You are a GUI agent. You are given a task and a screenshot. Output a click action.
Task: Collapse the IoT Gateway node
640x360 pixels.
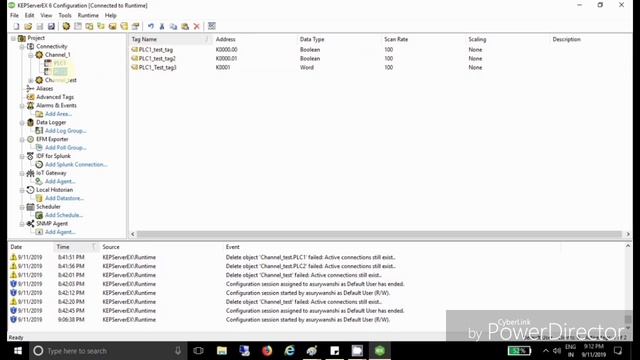[22, 173]
